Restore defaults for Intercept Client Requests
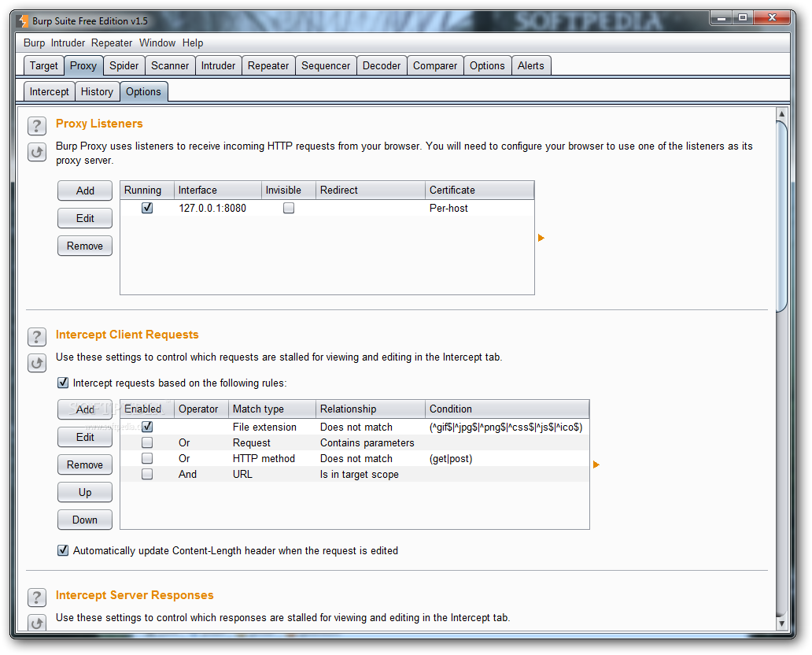 click(37, 363)
